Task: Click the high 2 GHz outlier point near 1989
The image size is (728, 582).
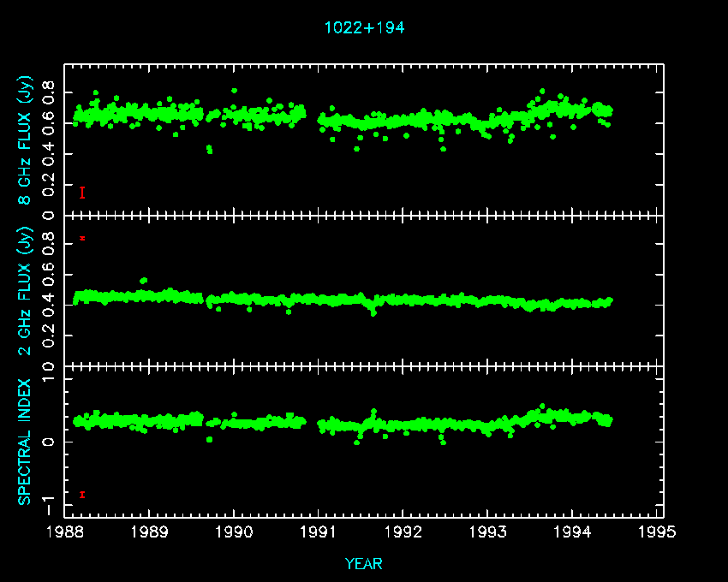Action: [x=143, y=280]
